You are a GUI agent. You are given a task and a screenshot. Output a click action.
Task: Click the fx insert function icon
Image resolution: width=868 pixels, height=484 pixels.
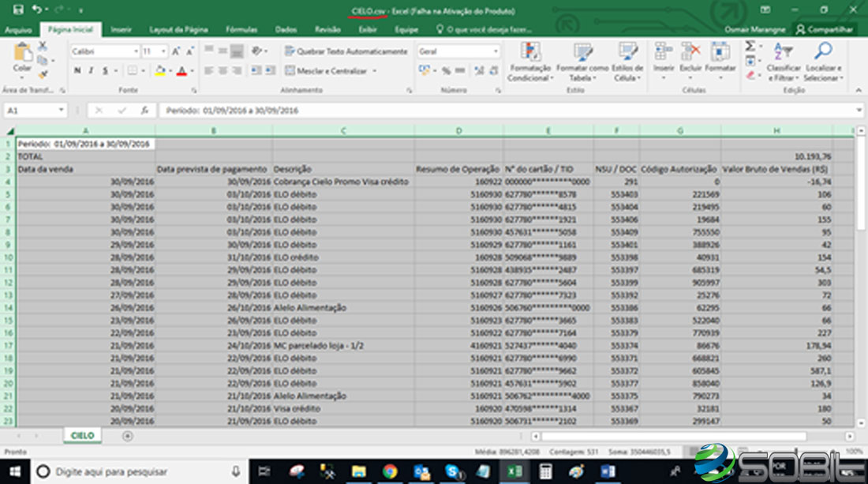144,111
